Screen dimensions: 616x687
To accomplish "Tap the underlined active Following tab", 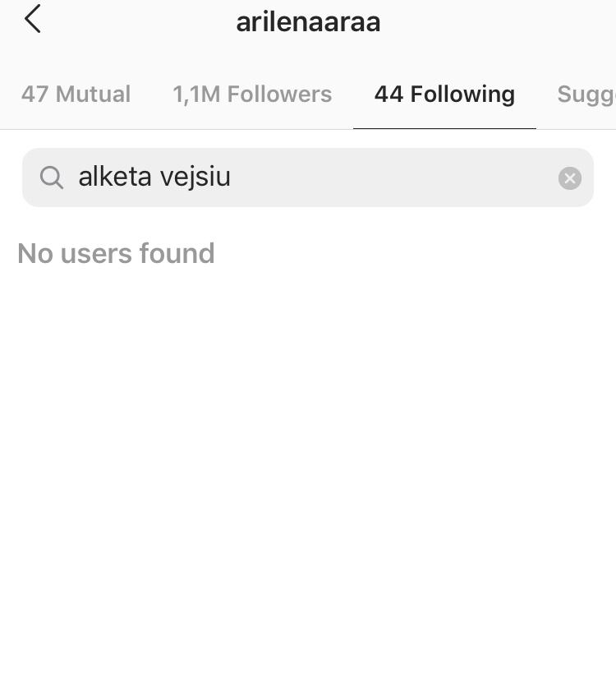I will [444, 95].
